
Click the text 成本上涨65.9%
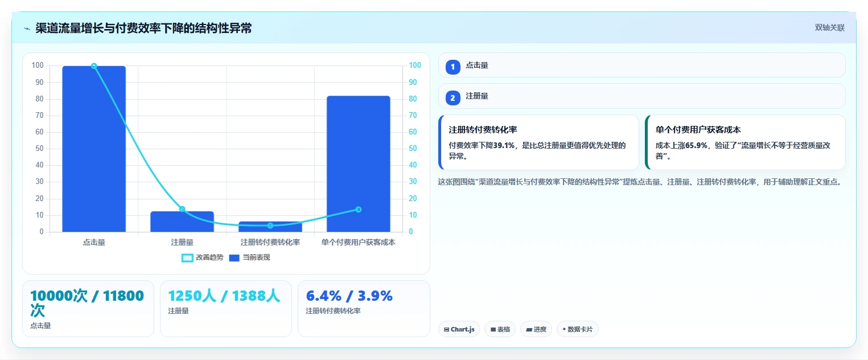(682, 145)
